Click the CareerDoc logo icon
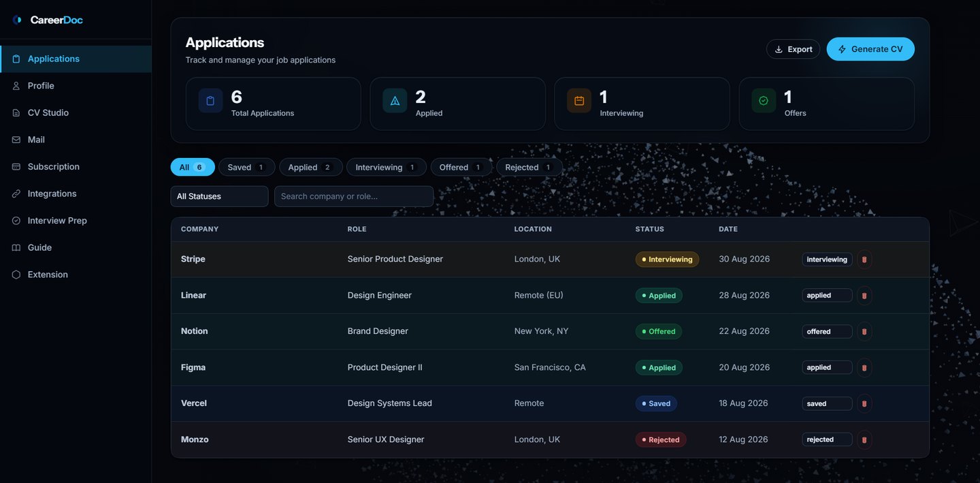The image size is (980, 483). point(17,20)
